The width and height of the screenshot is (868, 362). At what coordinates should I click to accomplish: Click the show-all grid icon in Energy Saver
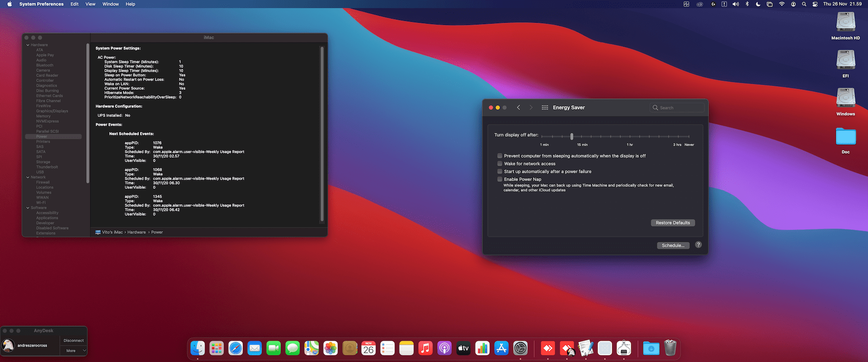[x=545, y=108]
